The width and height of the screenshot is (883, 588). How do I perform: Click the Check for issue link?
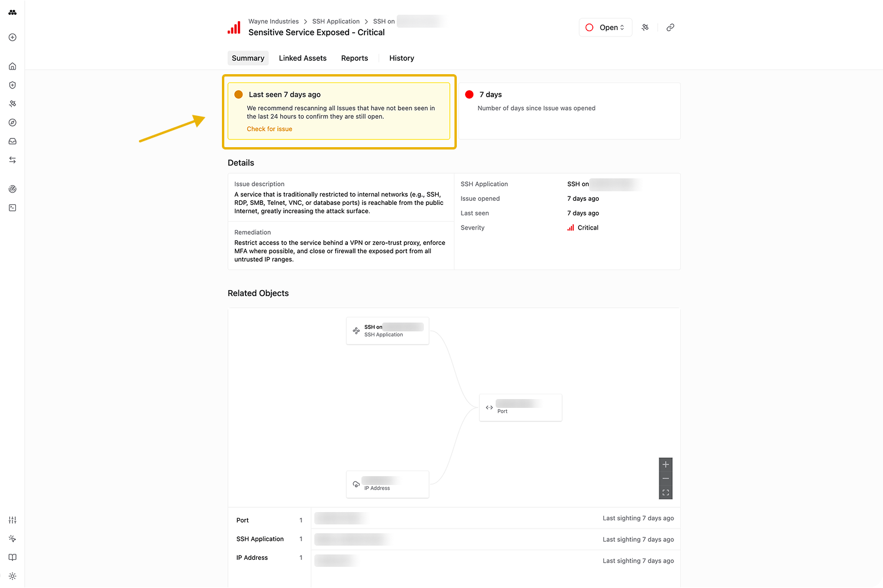[x=270, y=129]
